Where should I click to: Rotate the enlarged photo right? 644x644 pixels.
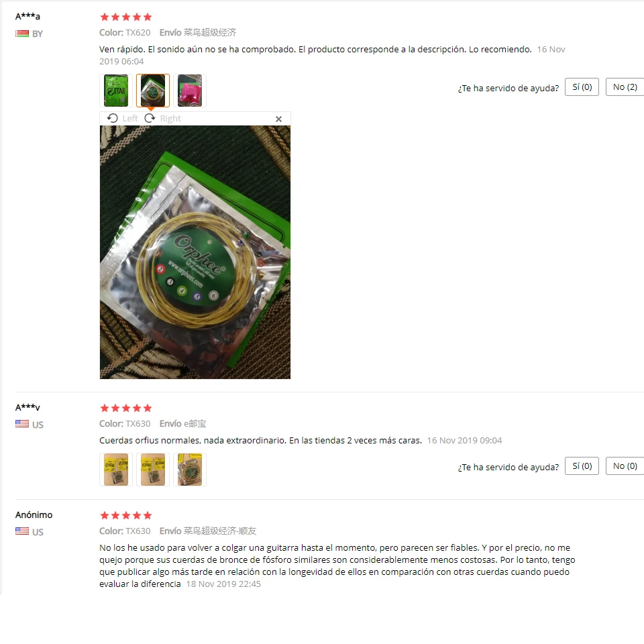tap(162, 118)
